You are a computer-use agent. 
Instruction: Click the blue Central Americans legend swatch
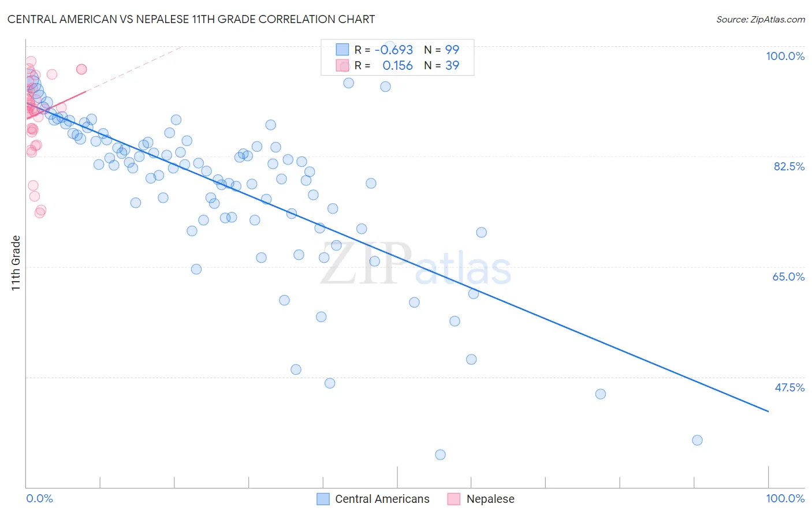pos(323,499)
